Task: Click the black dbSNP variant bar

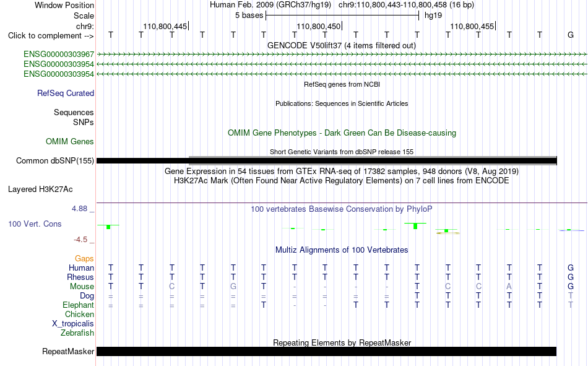Action: (327, 161)
